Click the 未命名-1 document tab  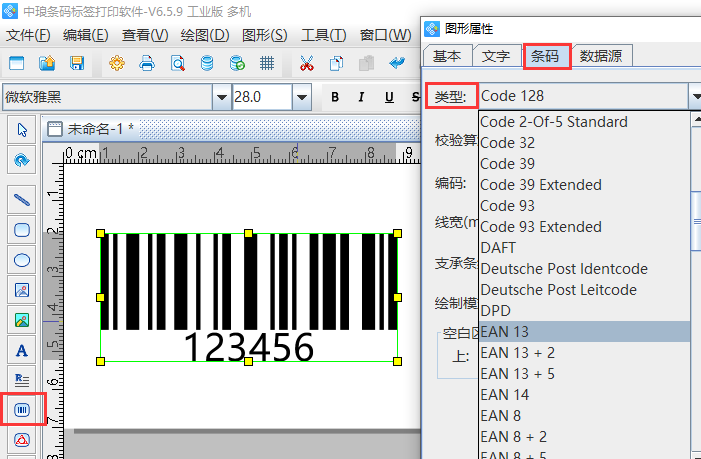coord(98,129)
